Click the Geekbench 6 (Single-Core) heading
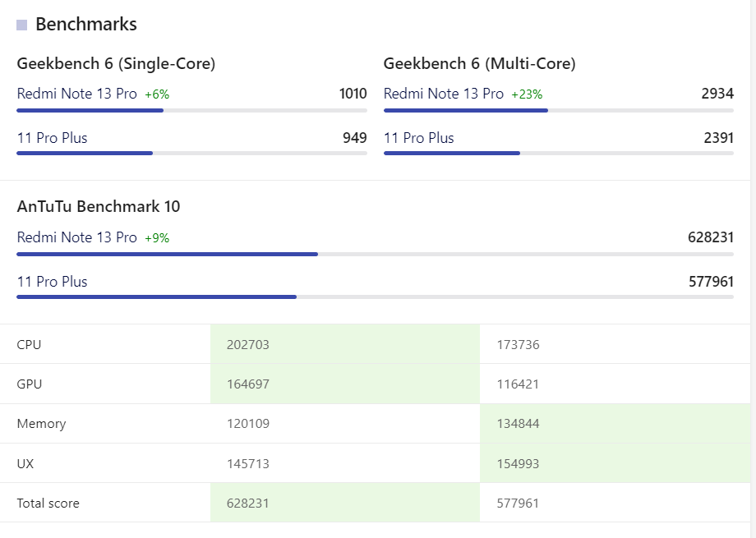756x538 pixels. 116,63
